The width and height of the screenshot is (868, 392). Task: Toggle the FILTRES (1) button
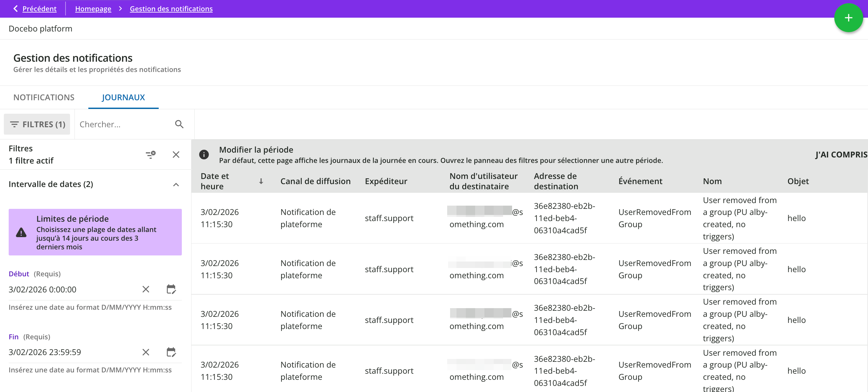coord(37,124)
